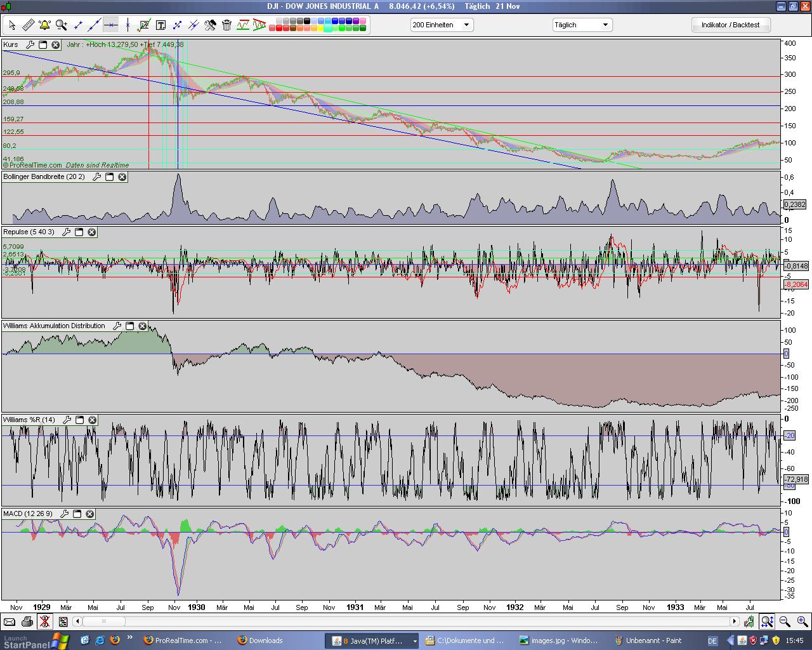
Task: Open settings wrench for MACD indicator
Action: [x=64, y=514]
